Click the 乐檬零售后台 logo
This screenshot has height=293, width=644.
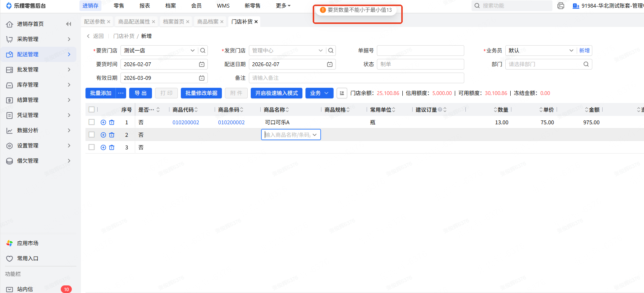[x=26, y=6]
